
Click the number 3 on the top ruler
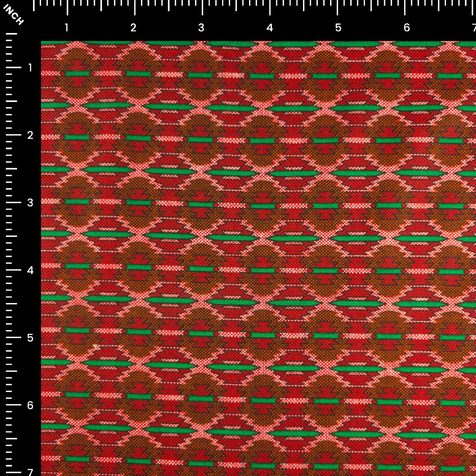tap(202, 27)
